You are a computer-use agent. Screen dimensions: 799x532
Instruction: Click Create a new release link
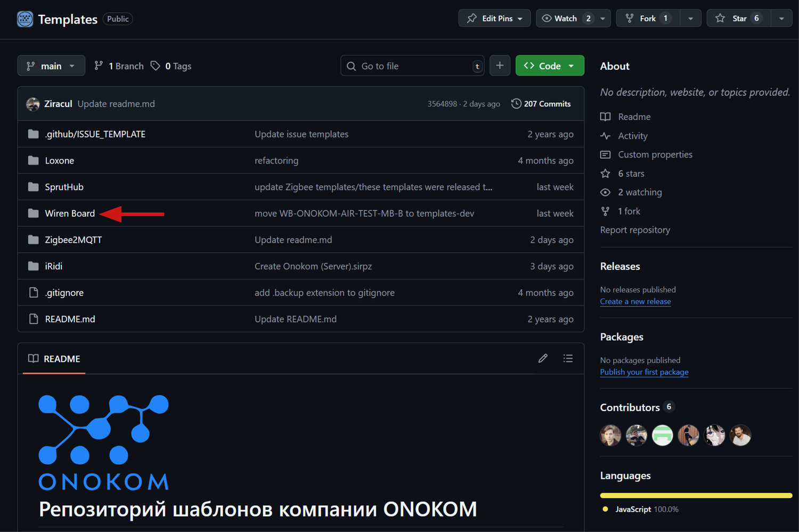click(635, 301)
